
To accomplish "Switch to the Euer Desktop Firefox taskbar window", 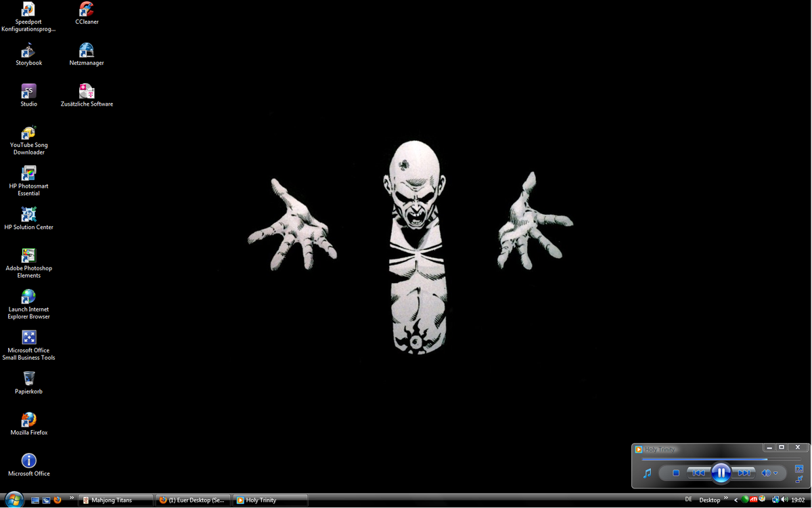I will point(193,500).
